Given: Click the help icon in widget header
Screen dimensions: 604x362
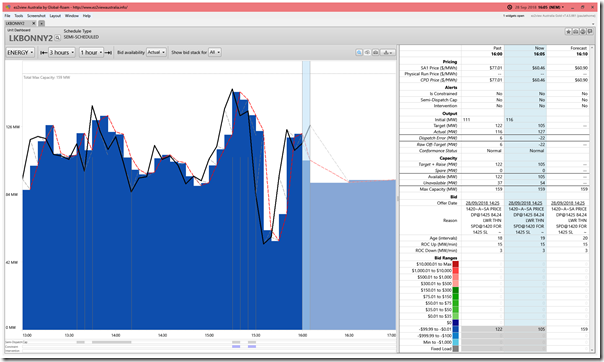Looking at the screenshot, I should pos(583,32).
